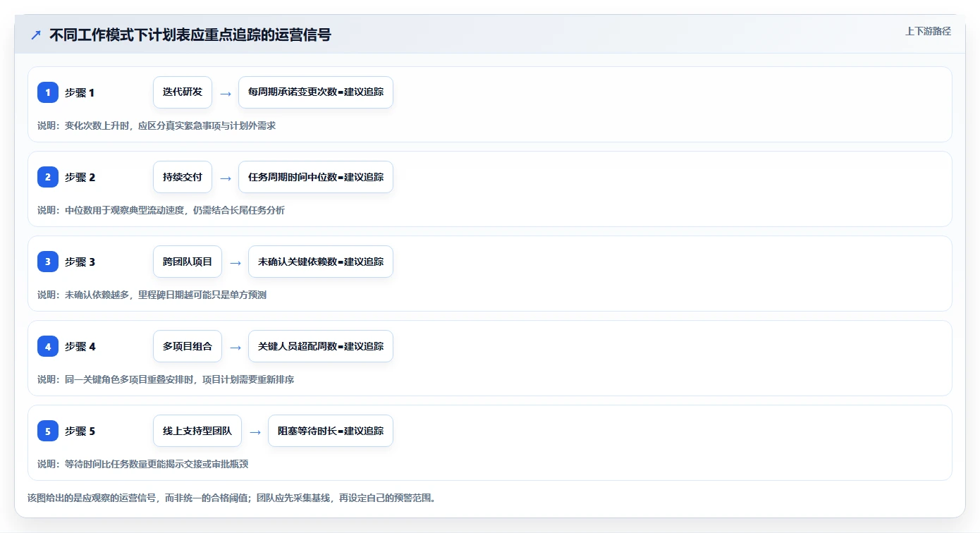980x533 pixels.
Task: Click the 步骤 3 label
Action: pos(80,262)
